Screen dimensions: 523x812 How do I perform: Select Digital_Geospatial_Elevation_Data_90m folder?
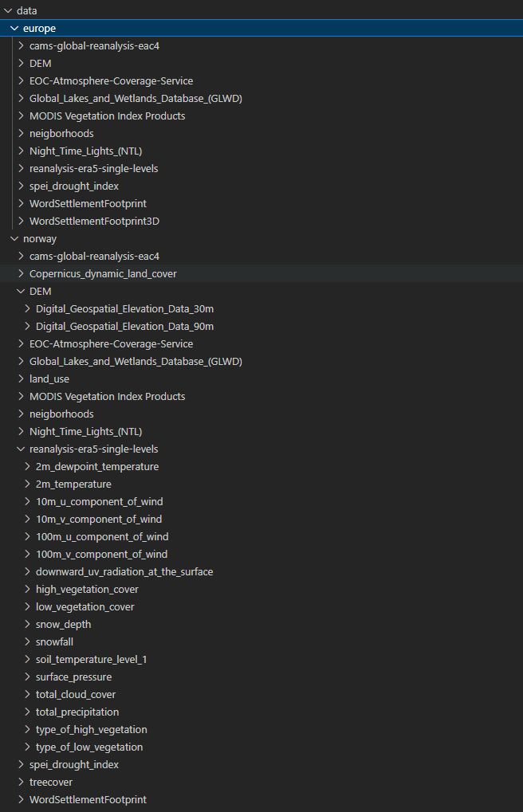[x=124, y=327]
